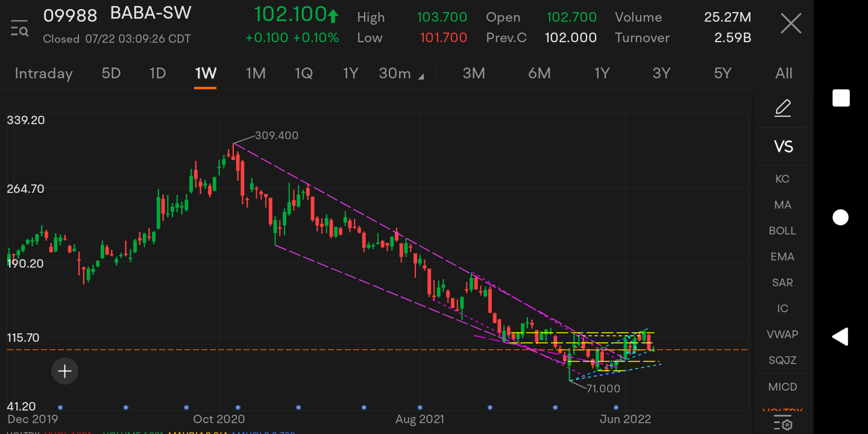
Task: Click the +0.100 +0.10% change value
Action: [x=292, y=38]
